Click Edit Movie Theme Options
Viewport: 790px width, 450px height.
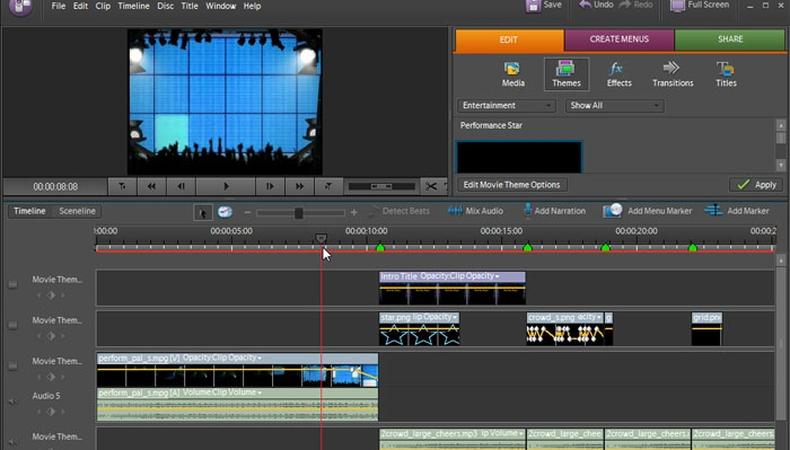[512, 185]
